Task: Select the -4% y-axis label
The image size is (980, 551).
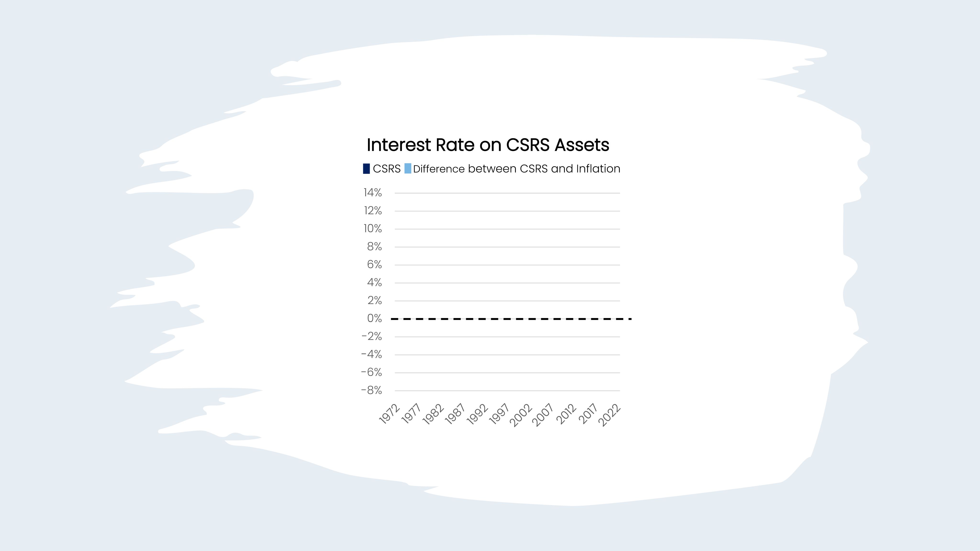Action: (371, 354)
